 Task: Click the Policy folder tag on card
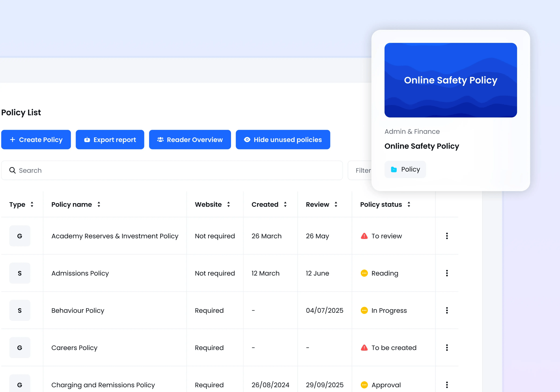405,169
